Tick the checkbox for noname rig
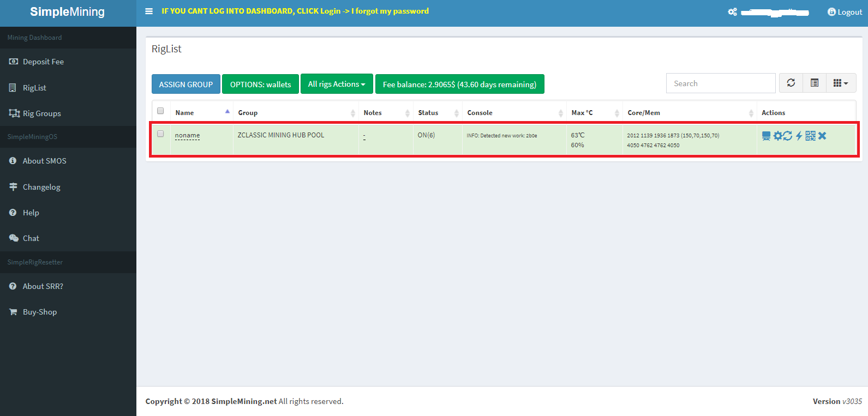The height and width of the screenshot is (416, 868). point(160,134)
